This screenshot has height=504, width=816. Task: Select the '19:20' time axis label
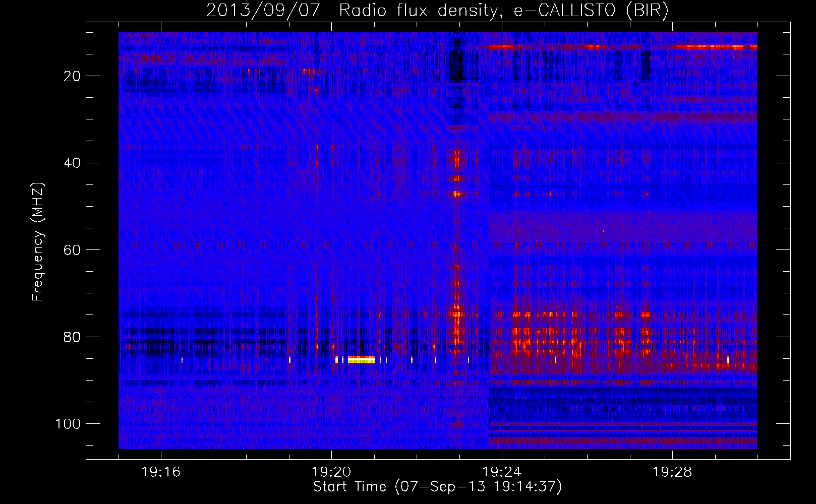click(x=331, y=472)
